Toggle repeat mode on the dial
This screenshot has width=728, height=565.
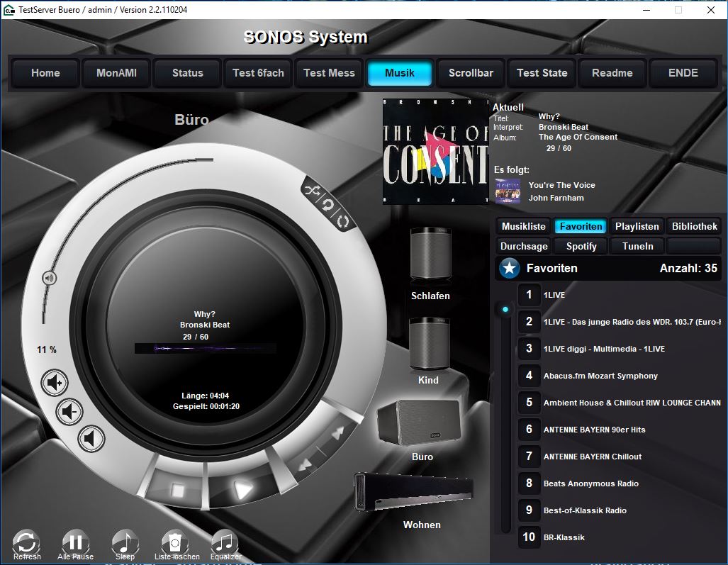coord(328,204)
